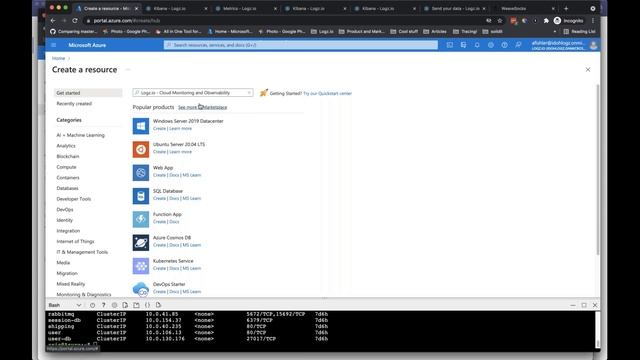
Task: Clear the Logz.io marketplace search box
Action: [x=249, y=93]
